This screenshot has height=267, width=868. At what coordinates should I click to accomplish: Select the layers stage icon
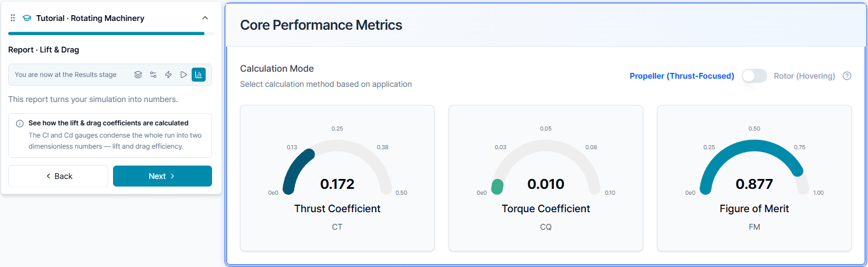click(138, 75)
